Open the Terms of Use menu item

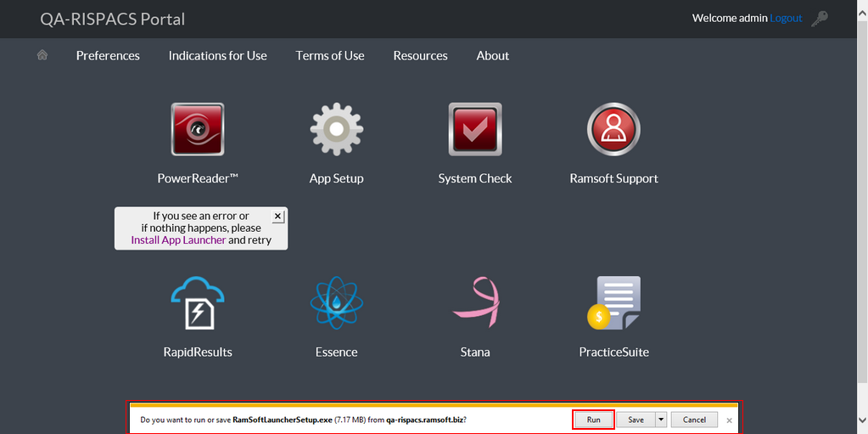pyautogui.click(x=330, y=56)
